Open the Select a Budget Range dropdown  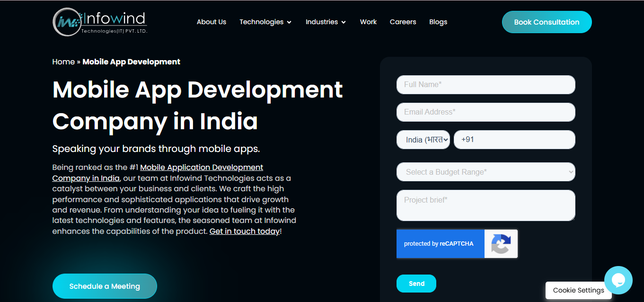[x=485, y=172]
